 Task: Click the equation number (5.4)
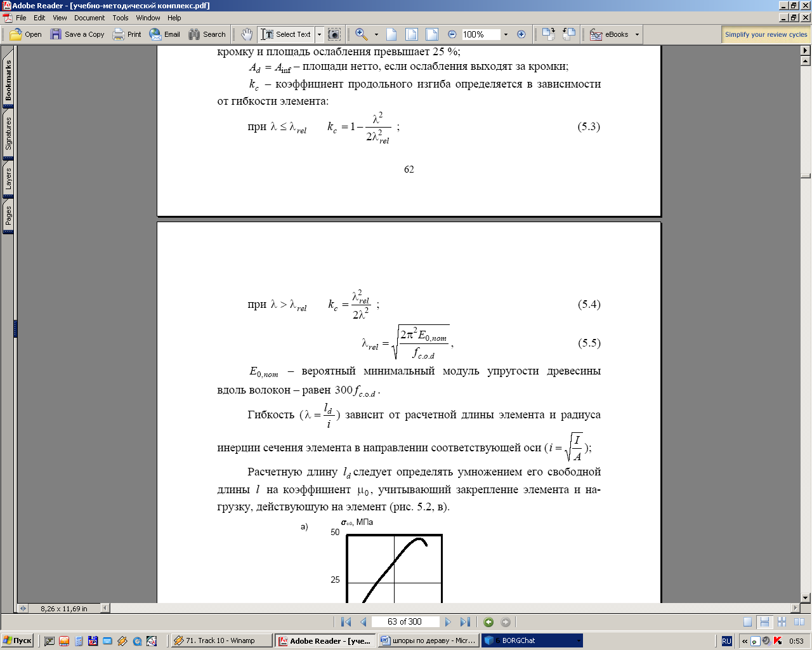click(589, 304)
